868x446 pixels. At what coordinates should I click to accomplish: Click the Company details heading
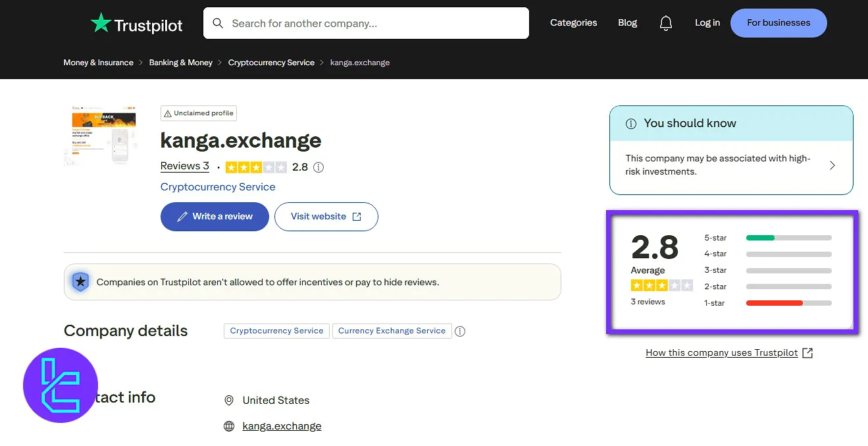pos(126,331)
